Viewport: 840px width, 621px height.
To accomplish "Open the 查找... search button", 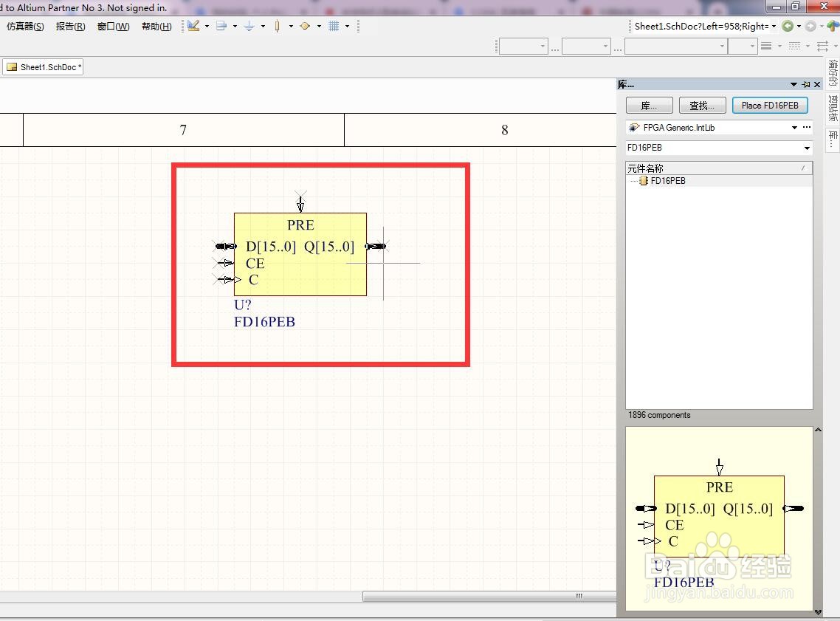I will (702, 106).
